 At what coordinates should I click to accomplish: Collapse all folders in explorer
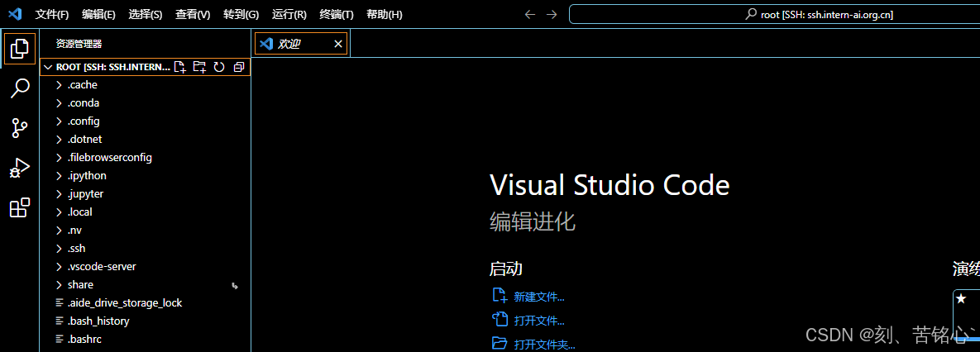238,67
